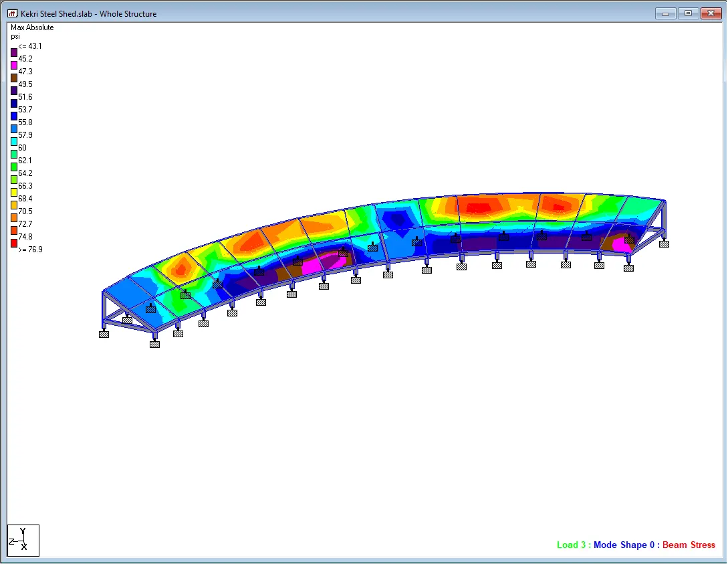Viewport: 728px width, 564px height.
Task: Click the magenta swatch for 45.2
Action: tap(14, 66)
